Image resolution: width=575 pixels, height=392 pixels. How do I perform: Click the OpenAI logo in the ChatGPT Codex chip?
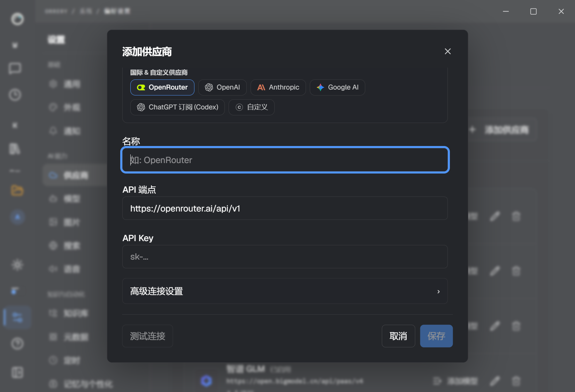(x=141, y=107)
